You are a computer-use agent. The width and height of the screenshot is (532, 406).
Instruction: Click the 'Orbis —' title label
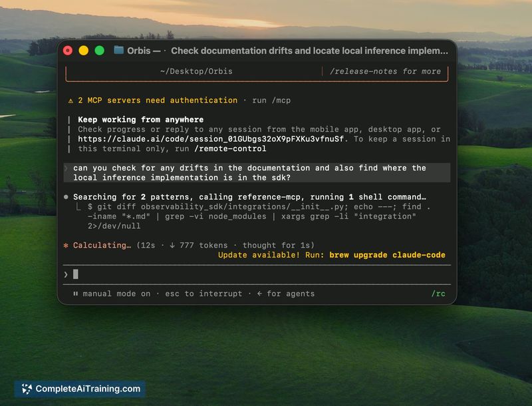144,51
